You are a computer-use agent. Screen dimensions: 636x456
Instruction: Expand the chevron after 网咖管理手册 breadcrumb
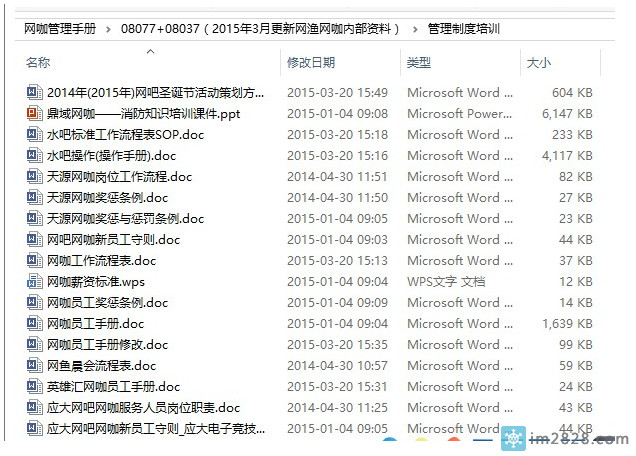tap(109, 29)
